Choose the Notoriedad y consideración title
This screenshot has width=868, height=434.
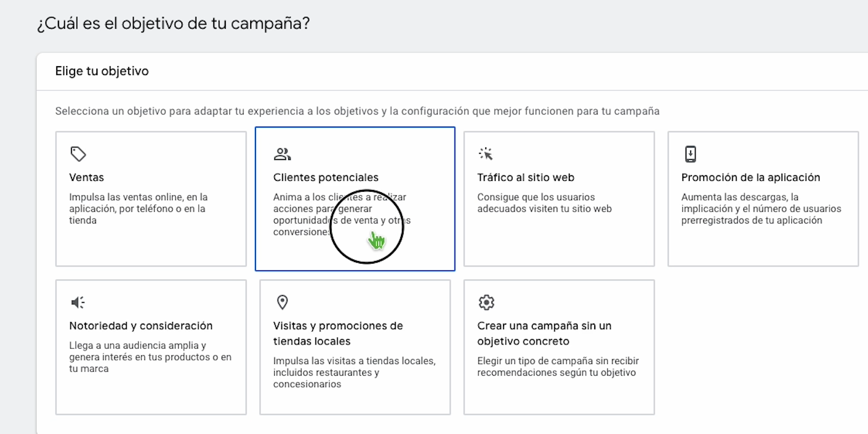pos(141,326)
